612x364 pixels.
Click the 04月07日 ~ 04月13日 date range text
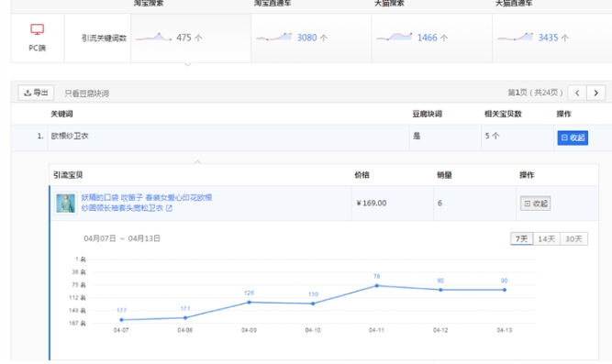pyautogui.click(x=122, y=238)
